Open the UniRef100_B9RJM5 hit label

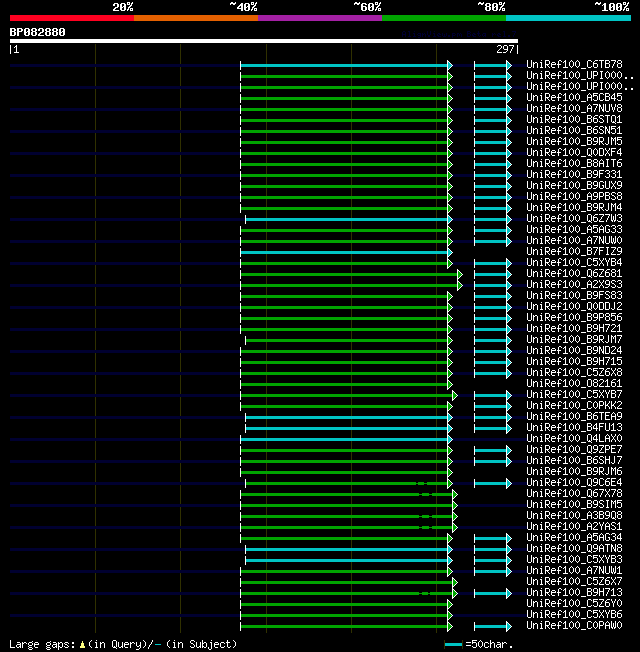pyautogui.click(x=574, y=141)
